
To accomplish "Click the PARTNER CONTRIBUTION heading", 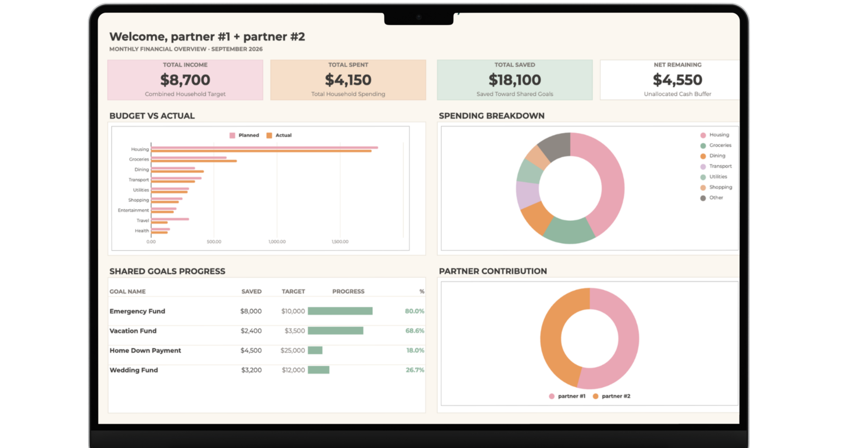I will [493, 271].
